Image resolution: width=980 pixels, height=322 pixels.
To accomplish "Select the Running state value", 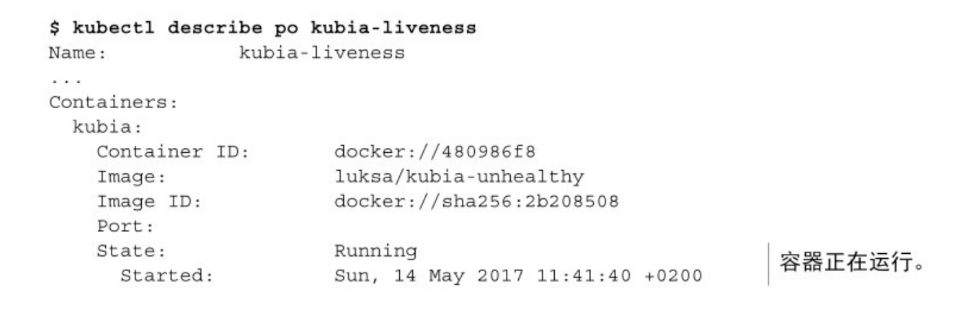I will 374,252.
